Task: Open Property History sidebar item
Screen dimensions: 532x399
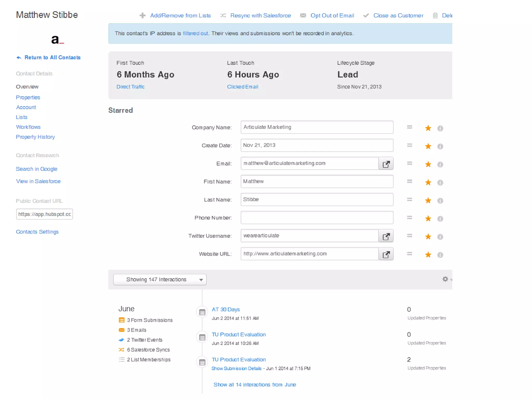Action: click(35, 137)
